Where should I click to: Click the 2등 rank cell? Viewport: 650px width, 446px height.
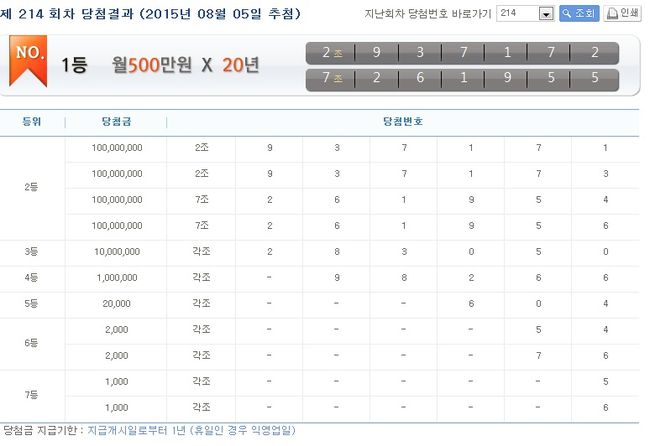click(32, 186)
